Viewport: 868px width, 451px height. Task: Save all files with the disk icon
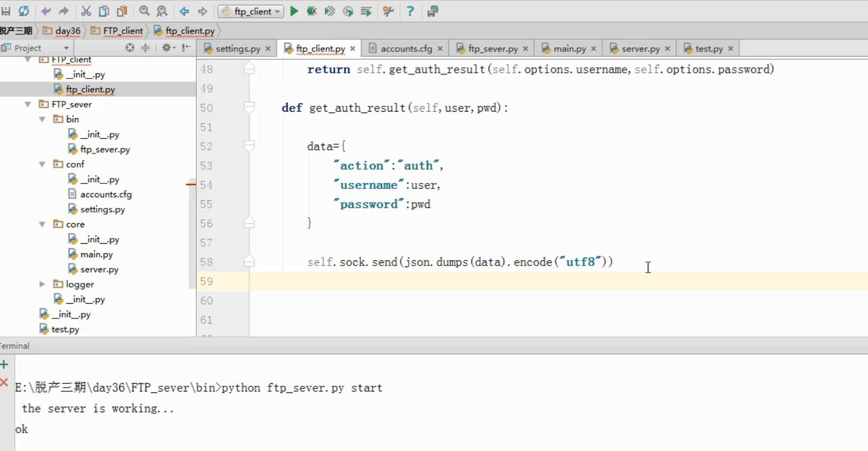(x=6, y=11)
